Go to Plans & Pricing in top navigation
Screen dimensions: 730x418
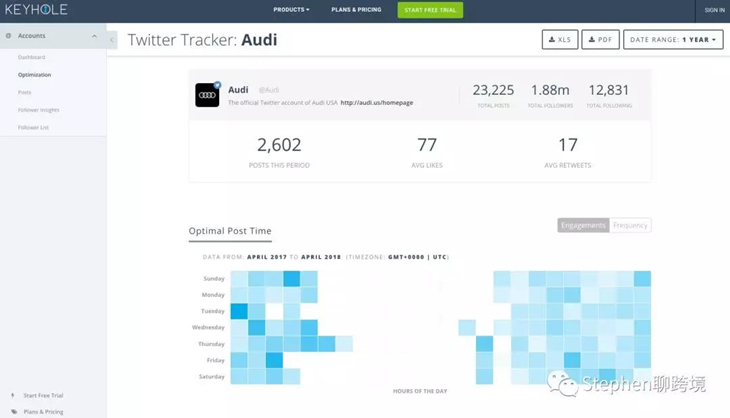pos(356,10)
